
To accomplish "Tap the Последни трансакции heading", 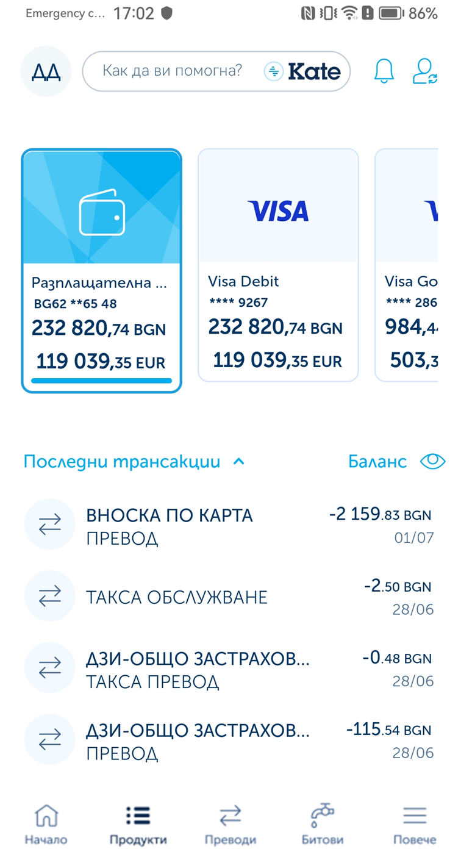I will pyautogui.click(x=122, y=462).
